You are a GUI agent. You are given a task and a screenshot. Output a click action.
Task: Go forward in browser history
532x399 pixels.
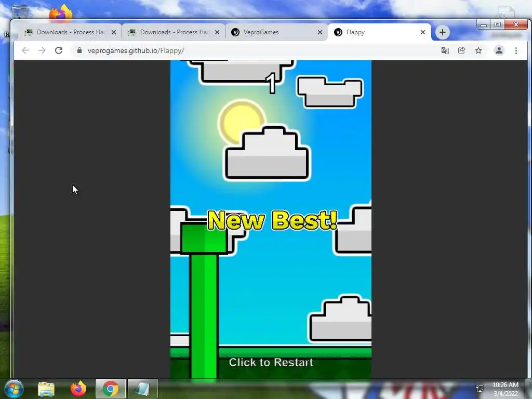click(42, 50)
